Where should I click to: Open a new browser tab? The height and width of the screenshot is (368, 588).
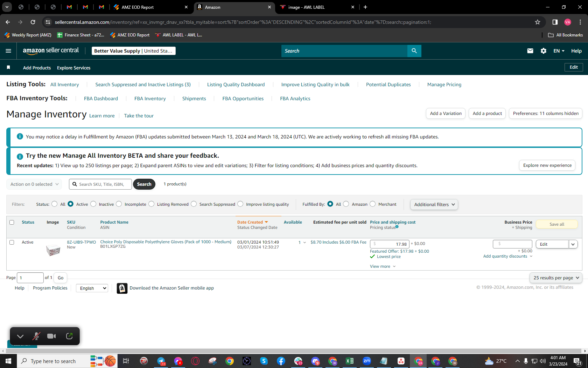[365, 7]
